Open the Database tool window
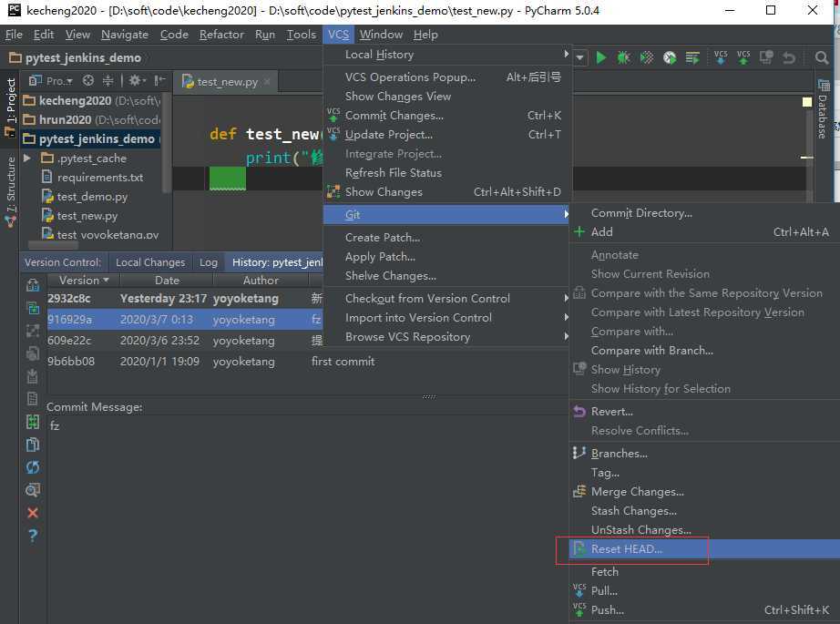Viewport: 840px width, 624px height. (x=823, y=110)
